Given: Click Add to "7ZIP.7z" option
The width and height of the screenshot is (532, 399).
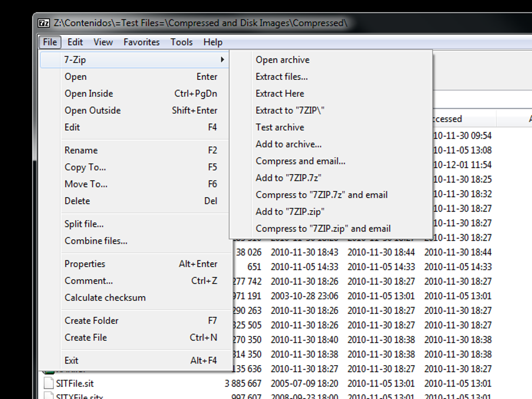Looking at the screenshot, I should [x=331, y=178].
